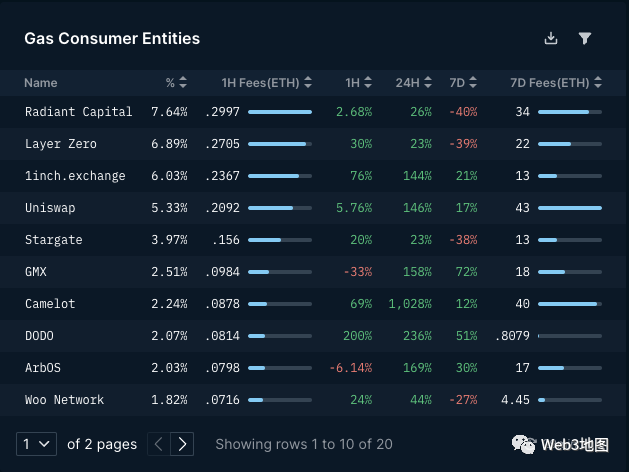Click Camelot's 1,028% 24H change

(410, 304)
